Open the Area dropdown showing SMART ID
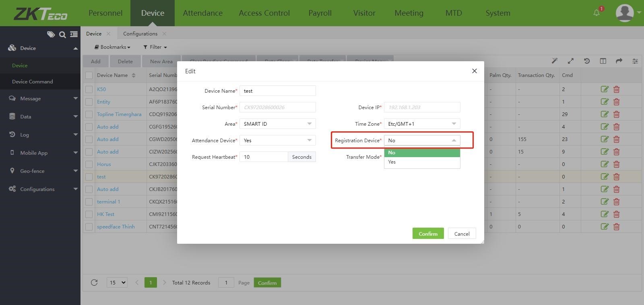Image resolution: width=644 pixels, height=305 pixels. [x=277, y=124]
